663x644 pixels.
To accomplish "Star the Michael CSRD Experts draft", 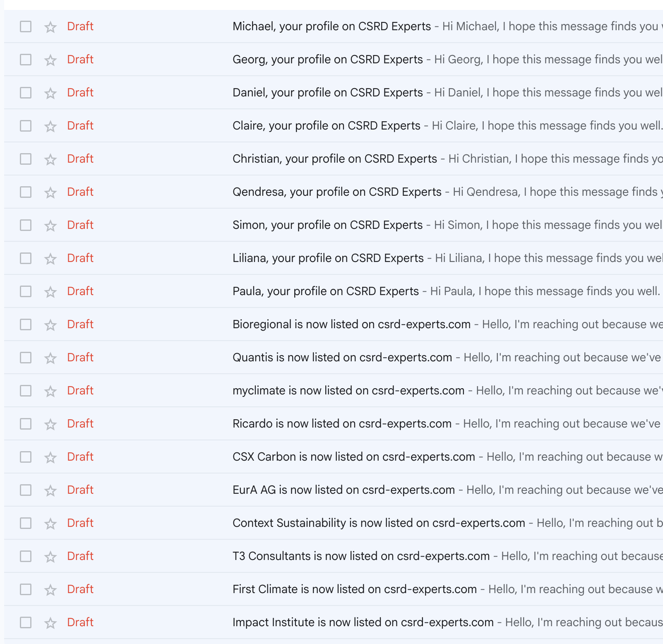I will click(x=50, y=27).
